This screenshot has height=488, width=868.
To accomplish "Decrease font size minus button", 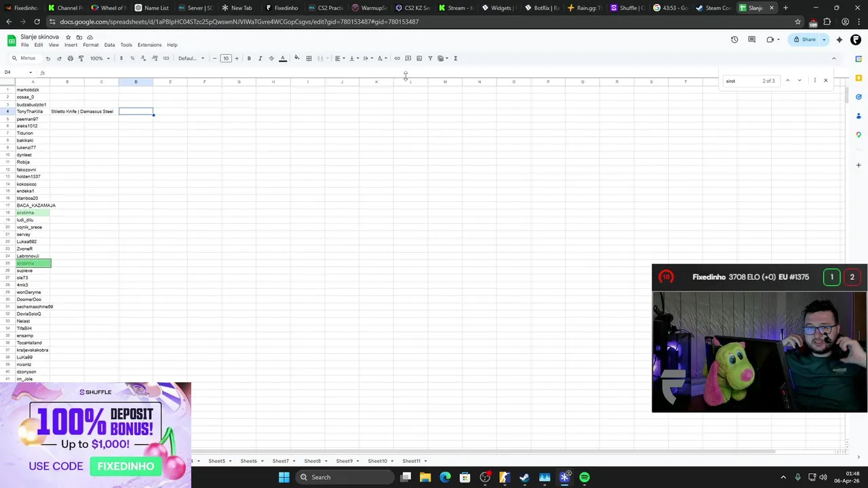I will (x=214, y=58).
